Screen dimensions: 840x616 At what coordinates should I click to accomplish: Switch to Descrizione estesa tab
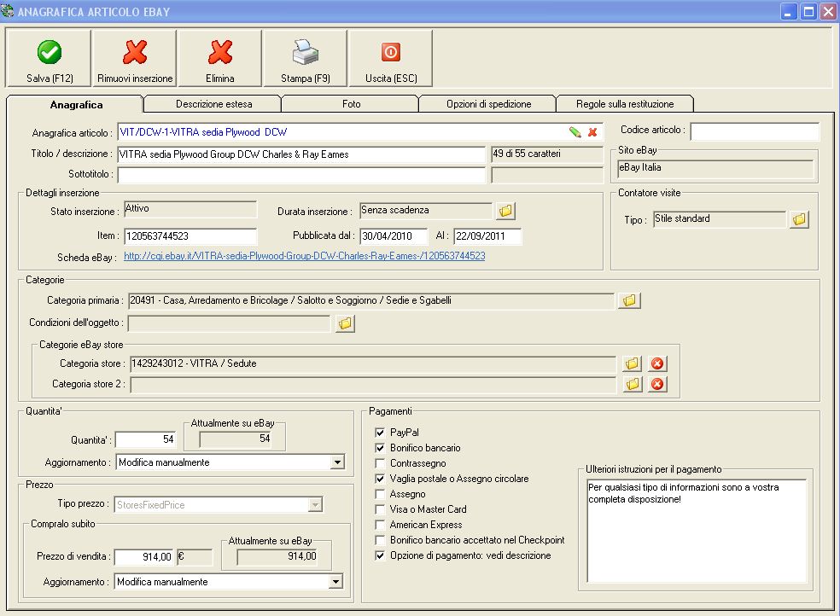(213, 104)
